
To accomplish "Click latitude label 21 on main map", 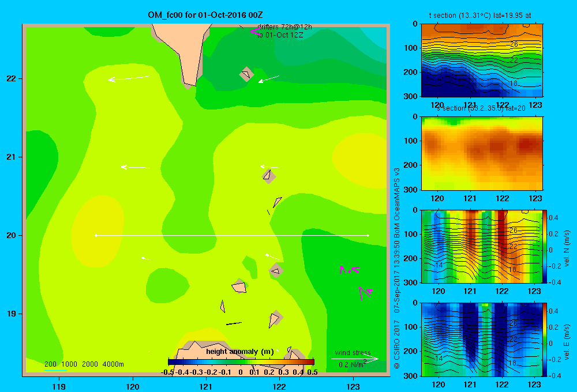I will point(12,157).
